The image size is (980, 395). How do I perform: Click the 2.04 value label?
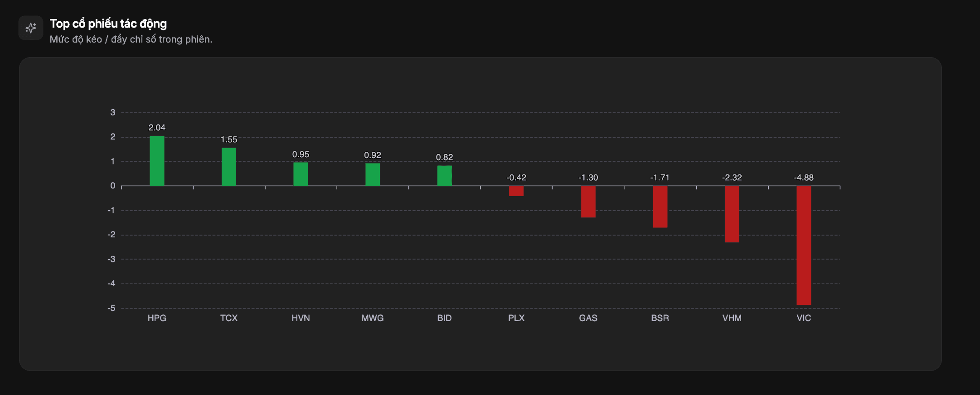pos(157,128)
